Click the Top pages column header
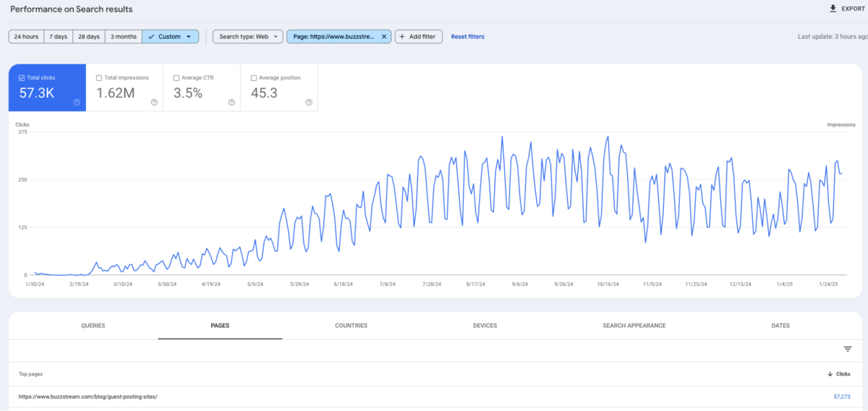 [x=32, y=374]
